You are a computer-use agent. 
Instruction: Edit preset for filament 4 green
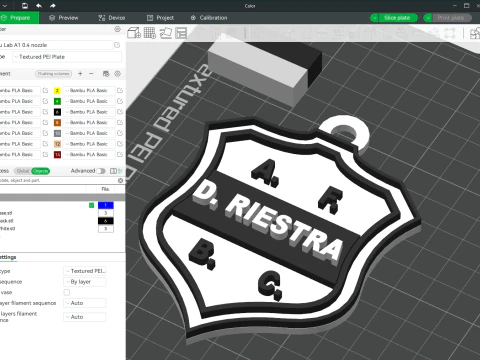pos(120,101)
